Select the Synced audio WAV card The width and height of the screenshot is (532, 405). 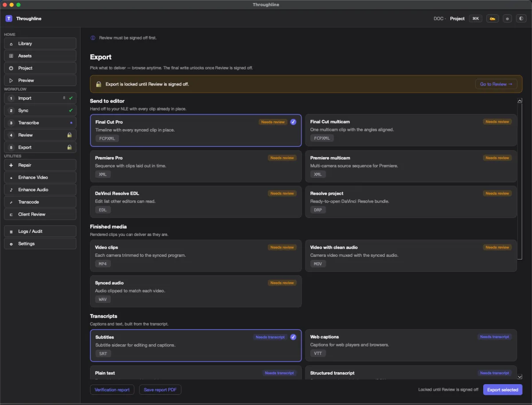coord(196,291)
